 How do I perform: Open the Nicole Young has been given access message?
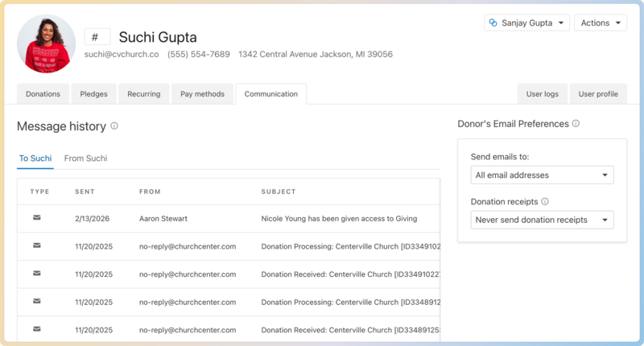(339, 219)
